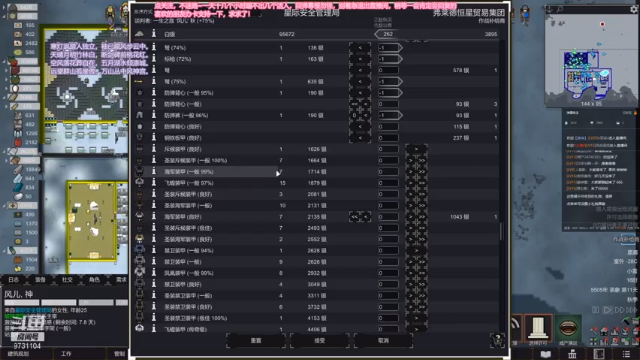This screenshot has width=640, height=360.
Task: Click the armor item icon on 2552 silver row
Action: (140, 239)
